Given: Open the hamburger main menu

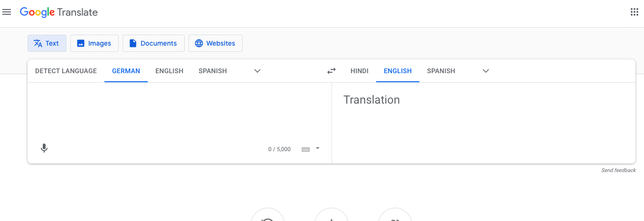Looking at the screenshot, I should pos(7,12).
